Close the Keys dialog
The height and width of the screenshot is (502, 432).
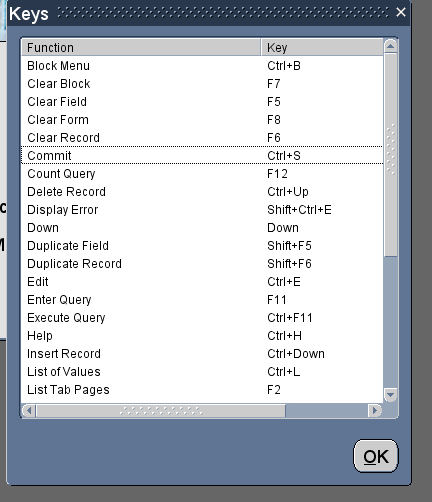[401, 13]
